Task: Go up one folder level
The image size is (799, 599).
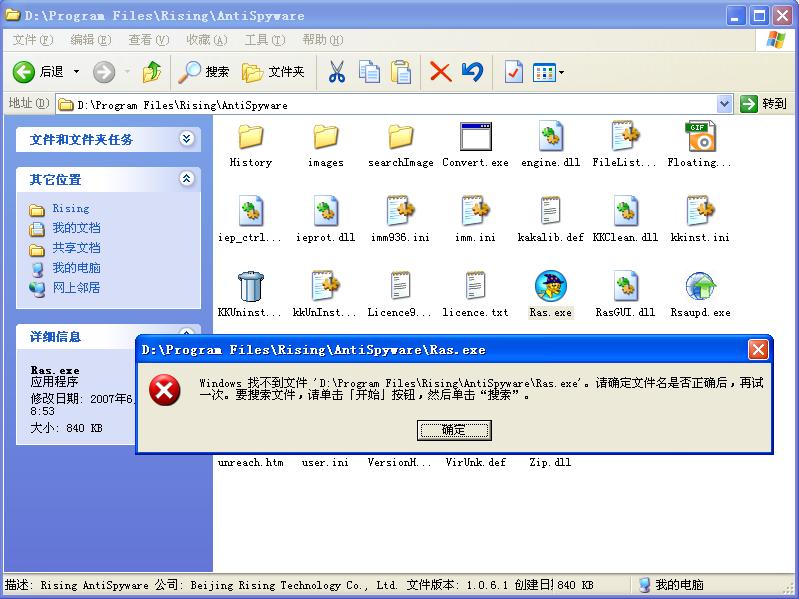Action: tap(151, 72)
